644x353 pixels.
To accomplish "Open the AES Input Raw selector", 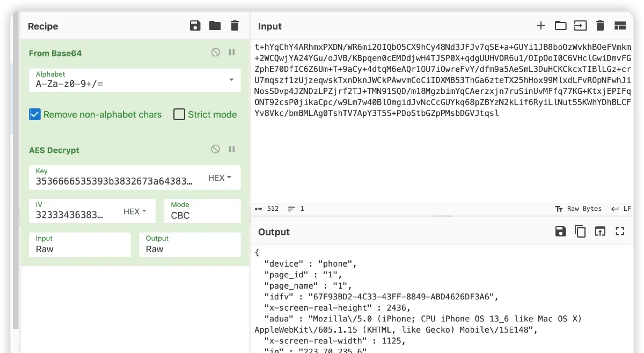I will (x=80, y=245).
